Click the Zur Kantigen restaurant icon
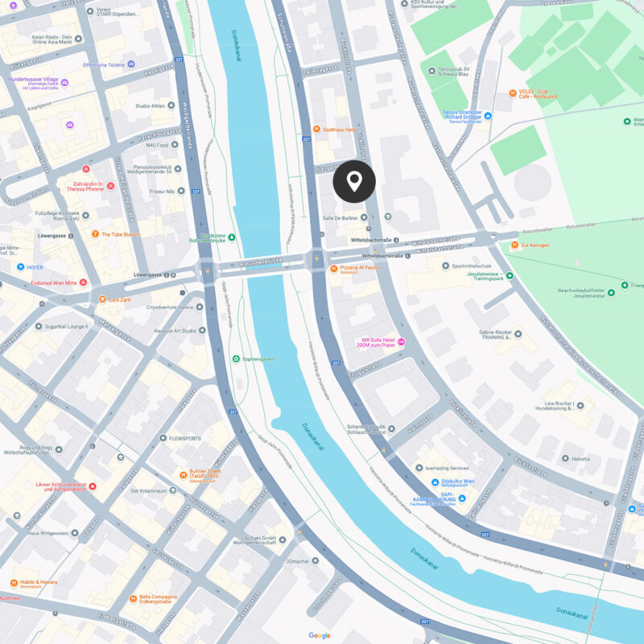 pyautogui.click(x=514, y=245)
